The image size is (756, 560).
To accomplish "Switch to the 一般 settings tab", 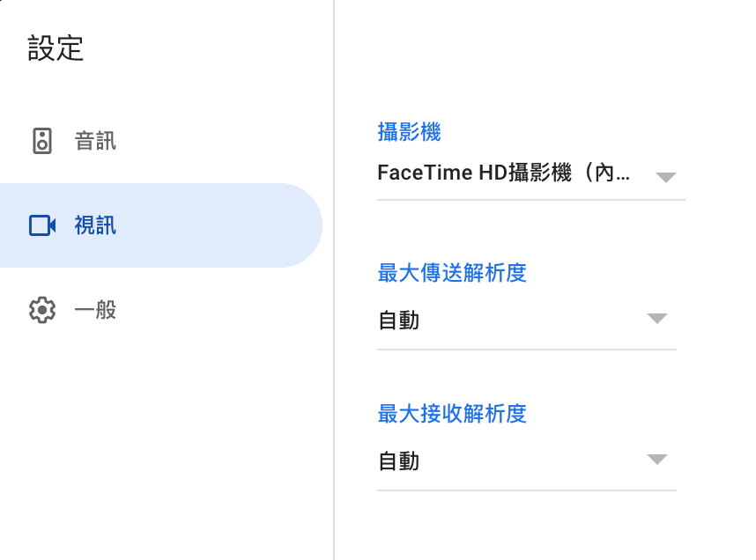I will pos(95,310).
